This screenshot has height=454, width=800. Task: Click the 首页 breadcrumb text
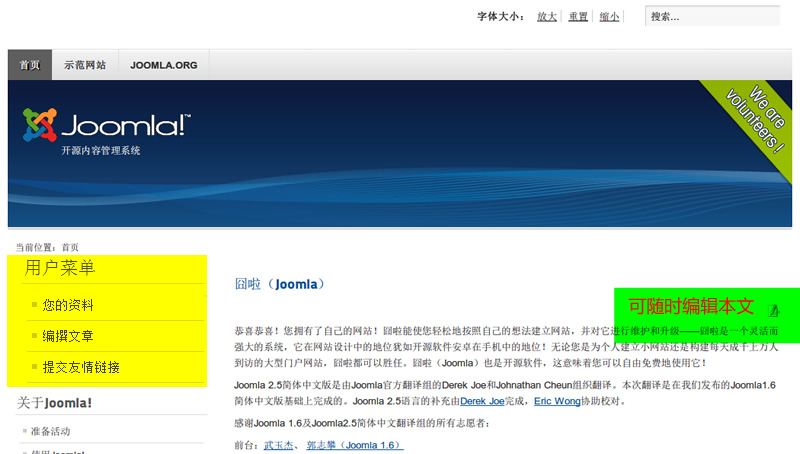pos(70,247)
